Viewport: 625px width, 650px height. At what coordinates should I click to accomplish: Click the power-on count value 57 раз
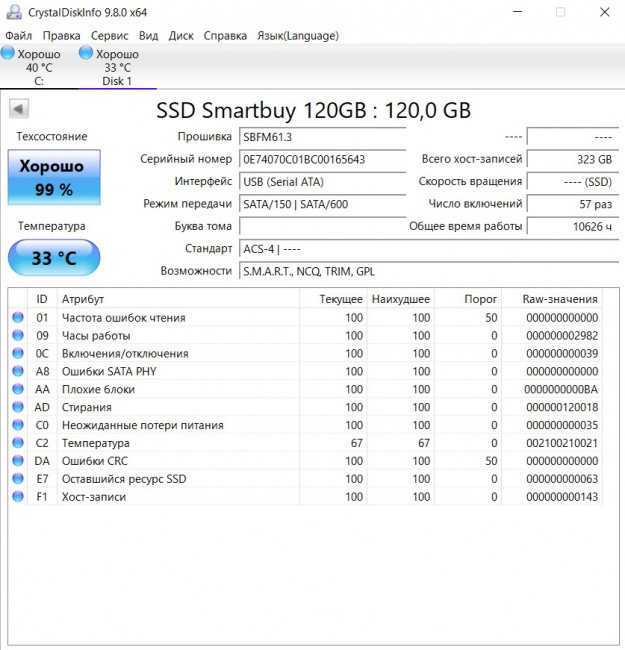[x=572, y=204]
